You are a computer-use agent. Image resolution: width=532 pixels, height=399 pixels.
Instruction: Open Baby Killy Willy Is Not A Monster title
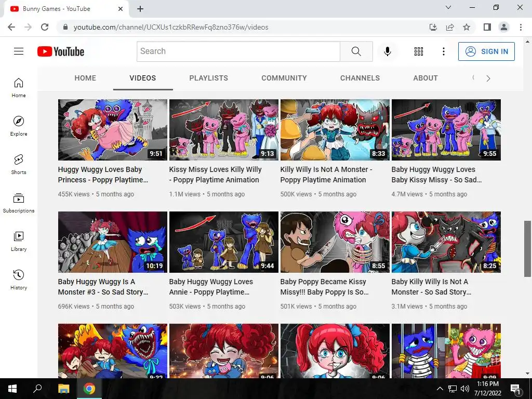point(431,287)
